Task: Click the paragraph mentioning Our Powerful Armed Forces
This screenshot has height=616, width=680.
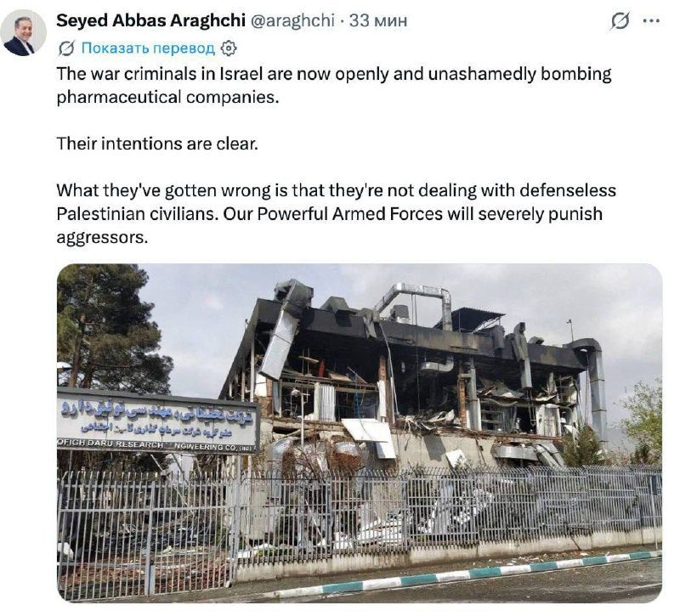Action: (x=336, y=214)
